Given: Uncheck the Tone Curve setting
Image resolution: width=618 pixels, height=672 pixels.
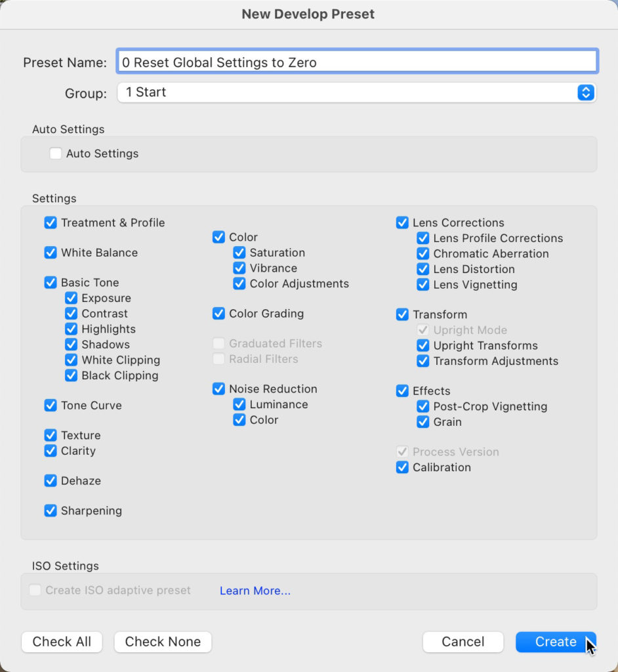Looking at the screenshot, I should [51, 406].
